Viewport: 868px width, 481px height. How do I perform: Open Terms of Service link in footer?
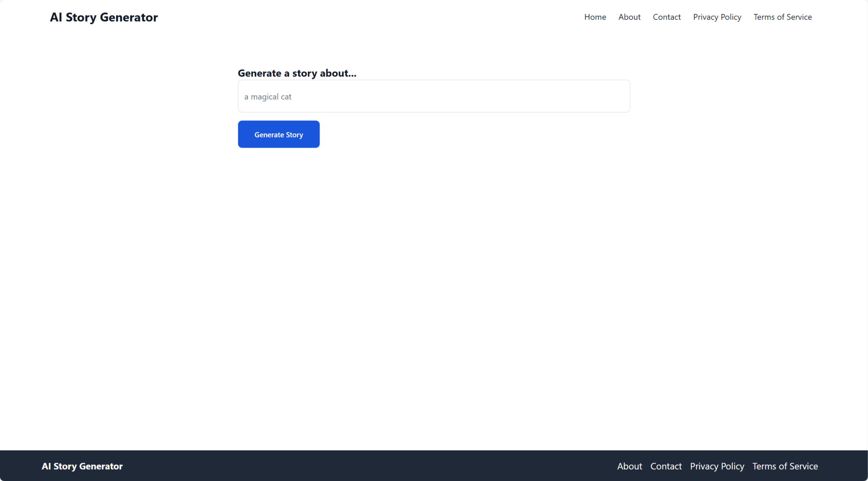pyautogui.click(x=785, y=466)
